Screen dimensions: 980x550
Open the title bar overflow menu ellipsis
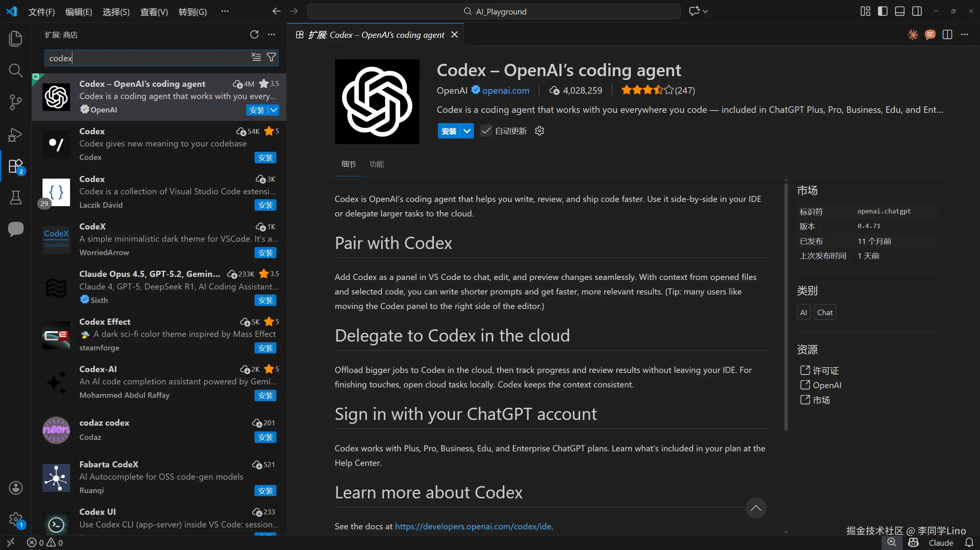pyautogui.click(x=225, y=11)
